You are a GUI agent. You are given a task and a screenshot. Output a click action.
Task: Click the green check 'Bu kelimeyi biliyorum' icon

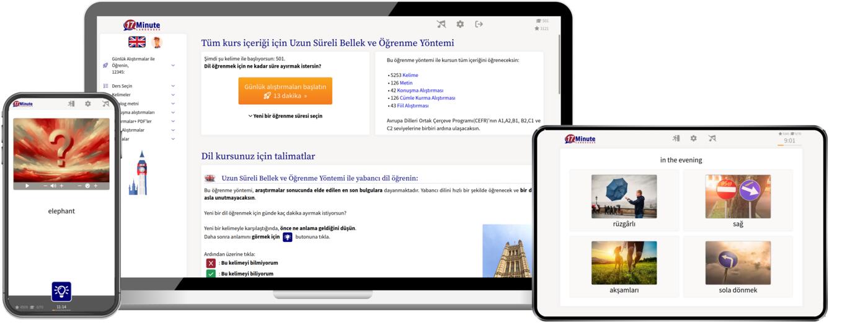click(x=211, y=274)
